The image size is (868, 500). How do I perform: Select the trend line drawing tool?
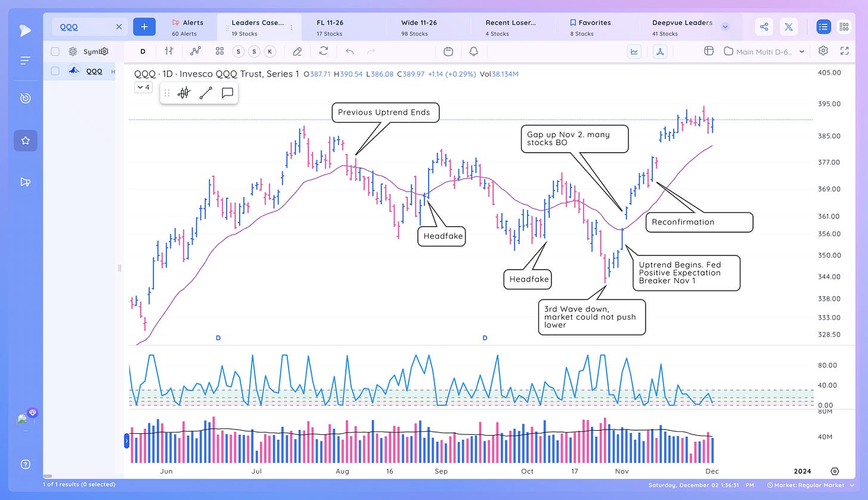206,93
